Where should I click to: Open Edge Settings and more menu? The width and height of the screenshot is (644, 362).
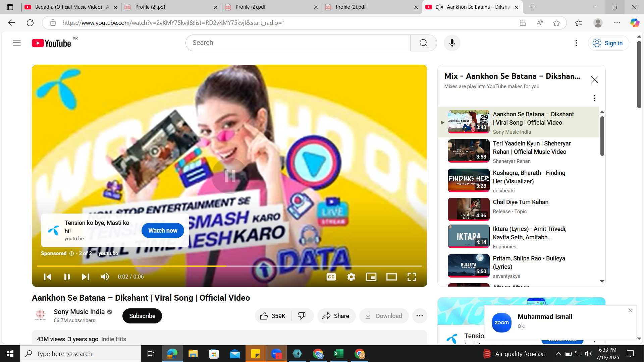(617, 23)
